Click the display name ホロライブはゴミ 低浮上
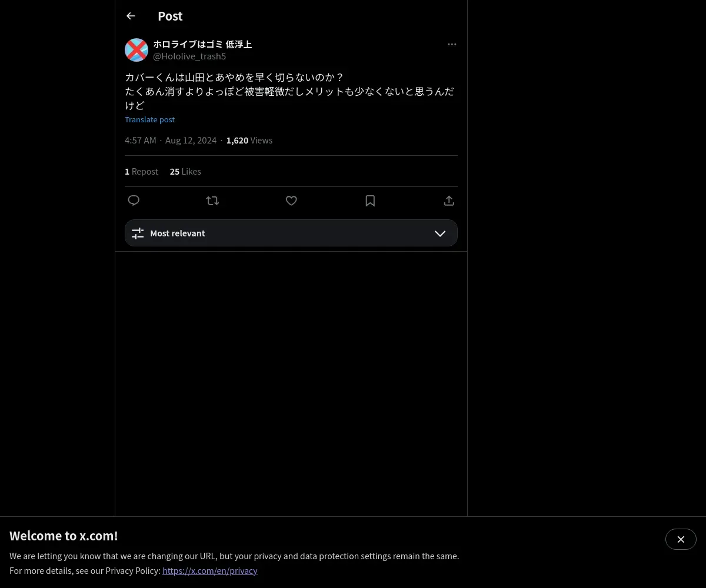The height and width of the screenshot is (588, 706). [202, 44]
